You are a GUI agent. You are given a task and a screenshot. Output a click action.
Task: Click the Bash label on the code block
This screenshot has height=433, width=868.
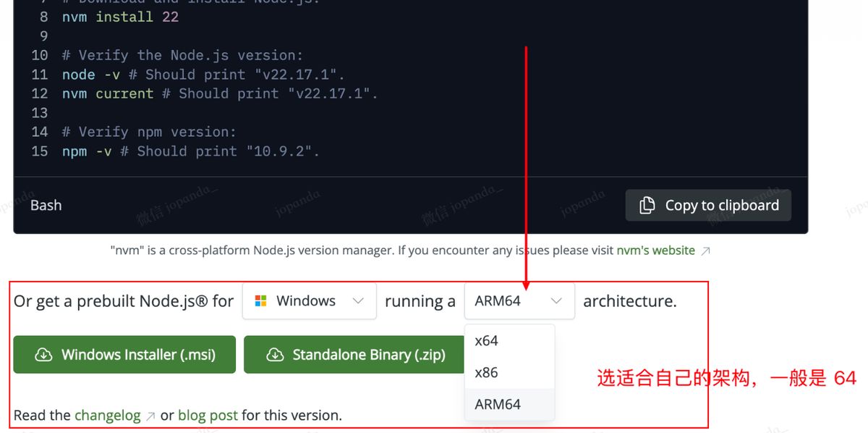click(x=46, y=205)
